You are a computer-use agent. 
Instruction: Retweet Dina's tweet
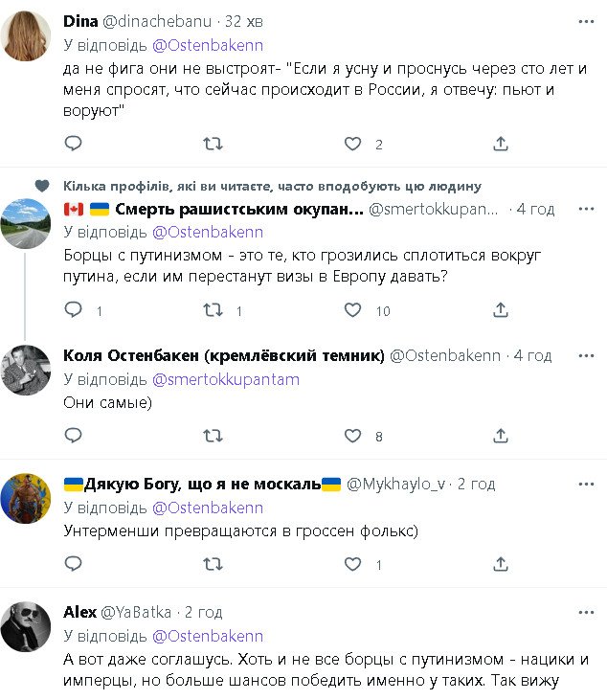(214, 144)
